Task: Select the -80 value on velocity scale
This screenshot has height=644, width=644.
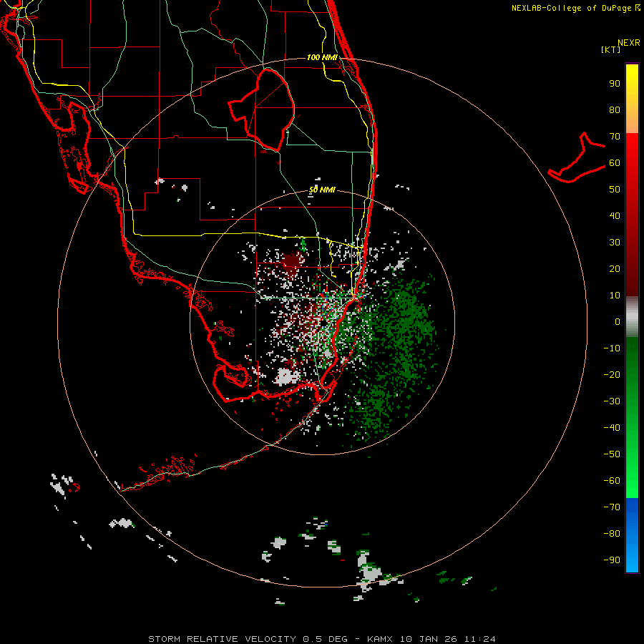Action: (612, 534)
